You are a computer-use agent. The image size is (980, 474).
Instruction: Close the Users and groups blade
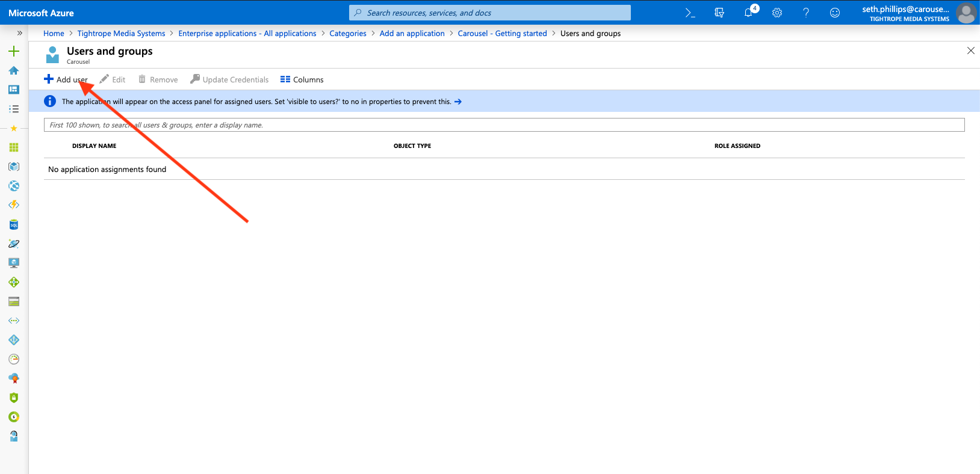click(971, 51)
